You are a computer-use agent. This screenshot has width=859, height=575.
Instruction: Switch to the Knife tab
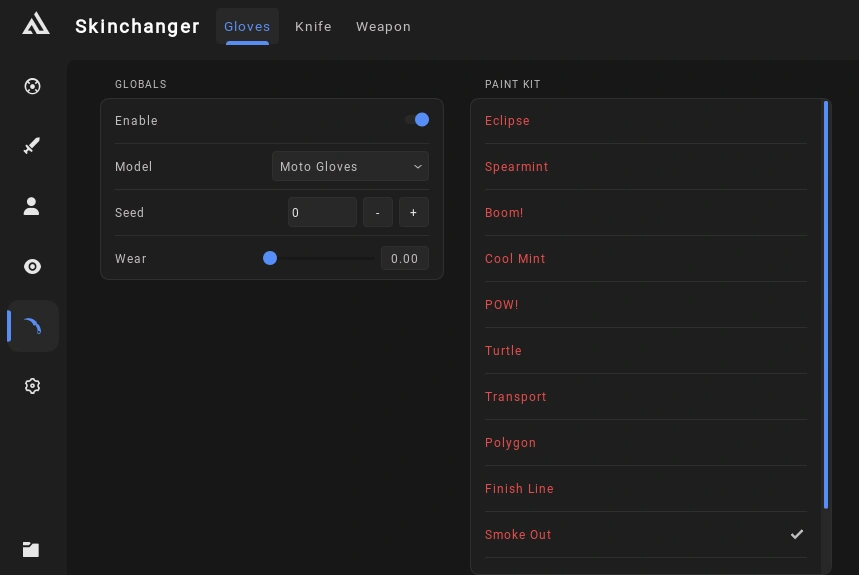click(x=313, y=26)
